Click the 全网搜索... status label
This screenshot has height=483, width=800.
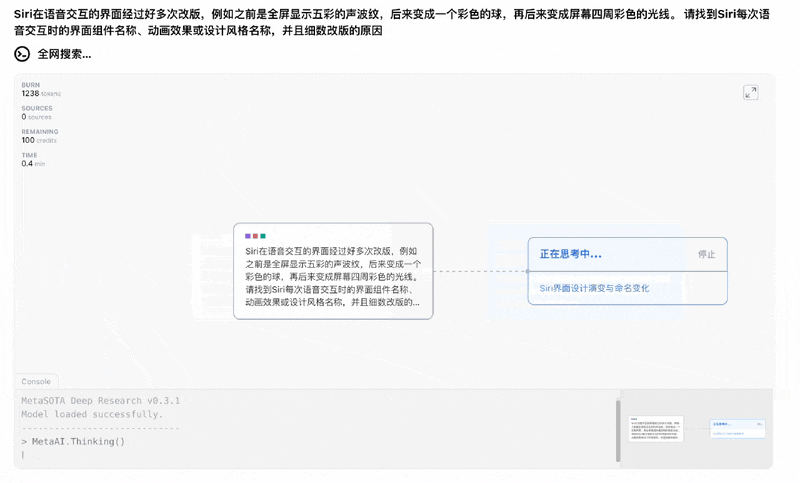coord(64,54)
